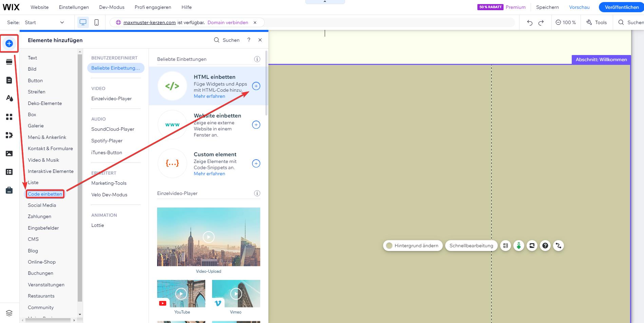644x323 pixels.
Task: Switch to desktop view icon
Action: click(83, 22)
